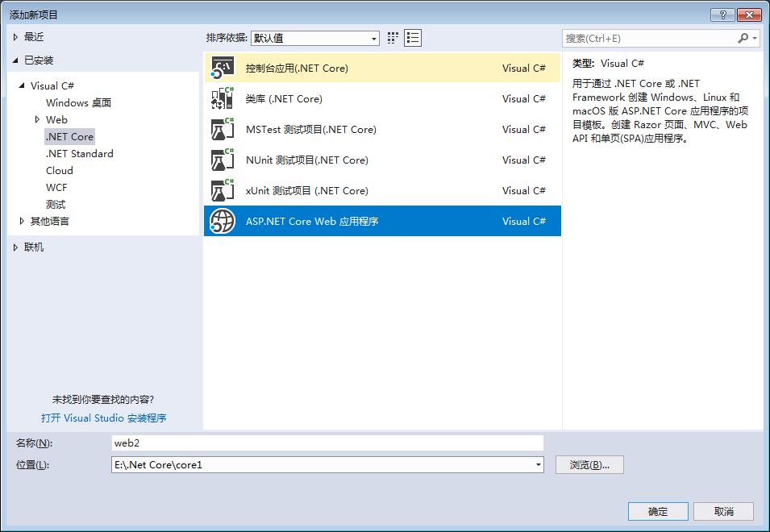The image size is (770, 532).
Task: Click Visual C# label in the NUnit row
Action: pos(523,160)
